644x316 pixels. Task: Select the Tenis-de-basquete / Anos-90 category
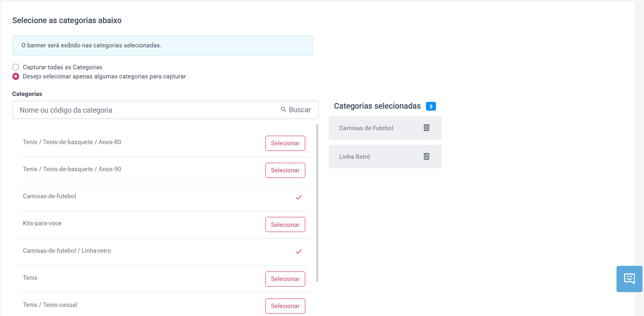[x=285, y=170]
